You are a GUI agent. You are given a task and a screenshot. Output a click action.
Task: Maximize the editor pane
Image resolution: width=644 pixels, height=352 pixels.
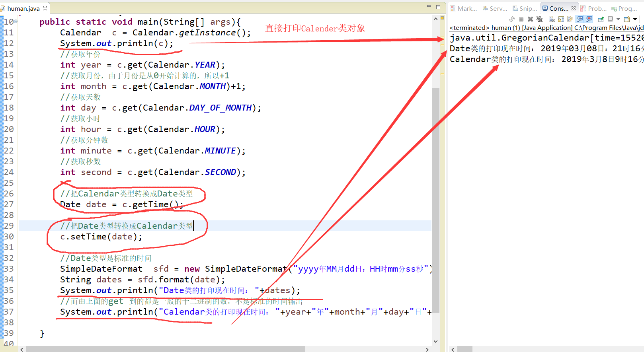(x=438, y=7)
